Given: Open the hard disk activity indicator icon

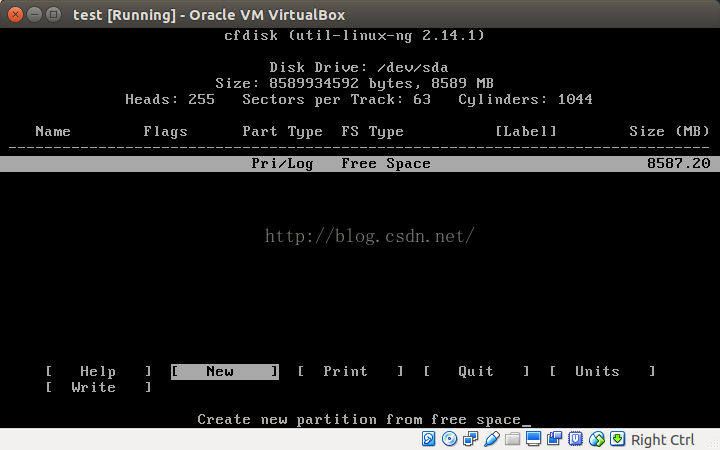Looking at the screenshot, I should coord(428,439).
